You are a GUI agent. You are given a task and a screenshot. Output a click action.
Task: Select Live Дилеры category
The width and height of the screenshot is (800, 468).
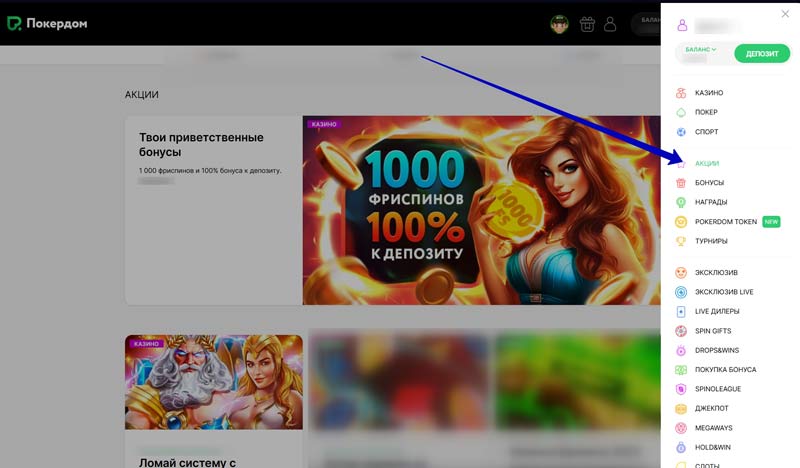[x=717, y=311]
